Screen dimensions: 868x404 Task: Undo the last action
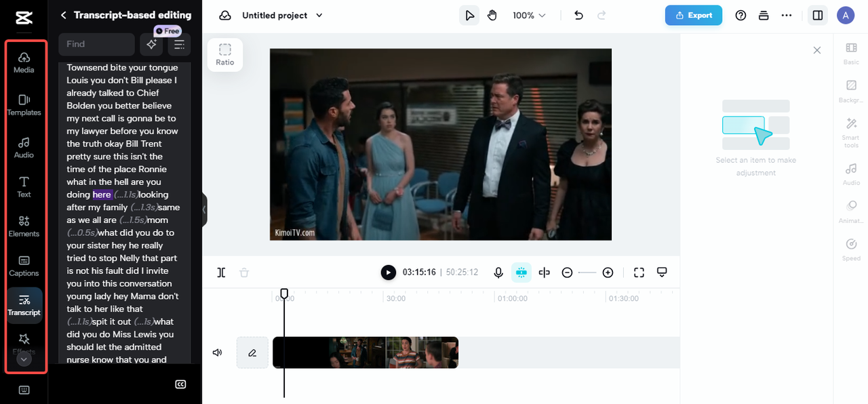pos(578,15)
